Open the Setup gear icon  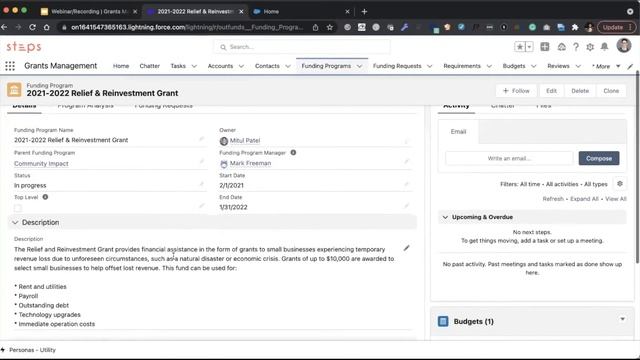point(590,47)
